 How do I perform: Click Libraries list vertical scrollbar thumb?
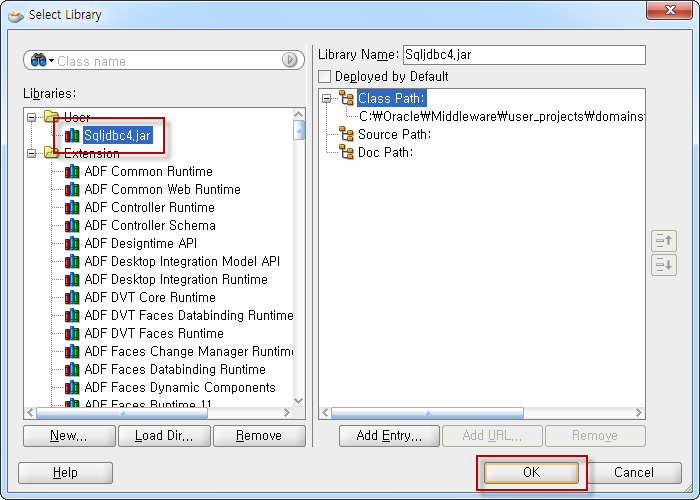299,130
